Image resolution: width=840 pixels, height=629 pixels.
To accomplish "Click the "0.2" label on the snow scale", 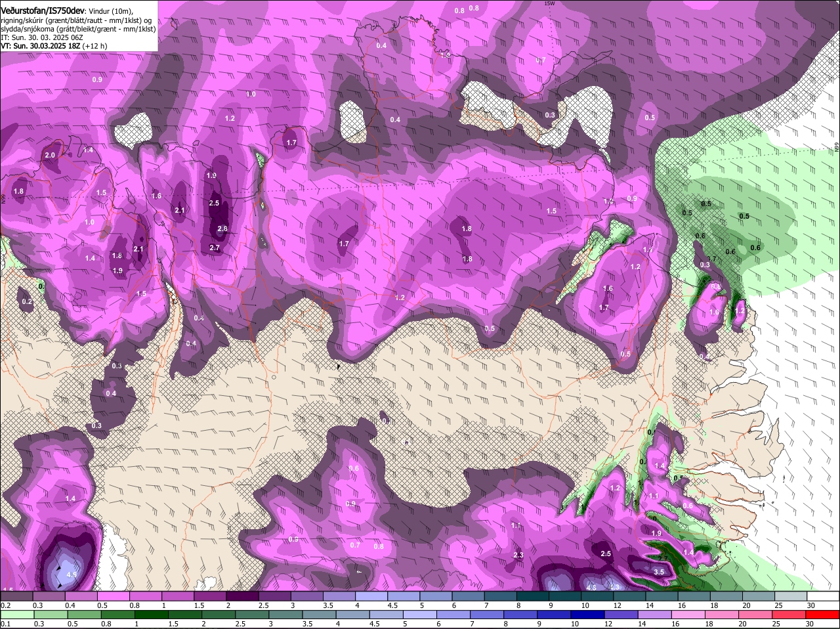I will pos(5,605).
